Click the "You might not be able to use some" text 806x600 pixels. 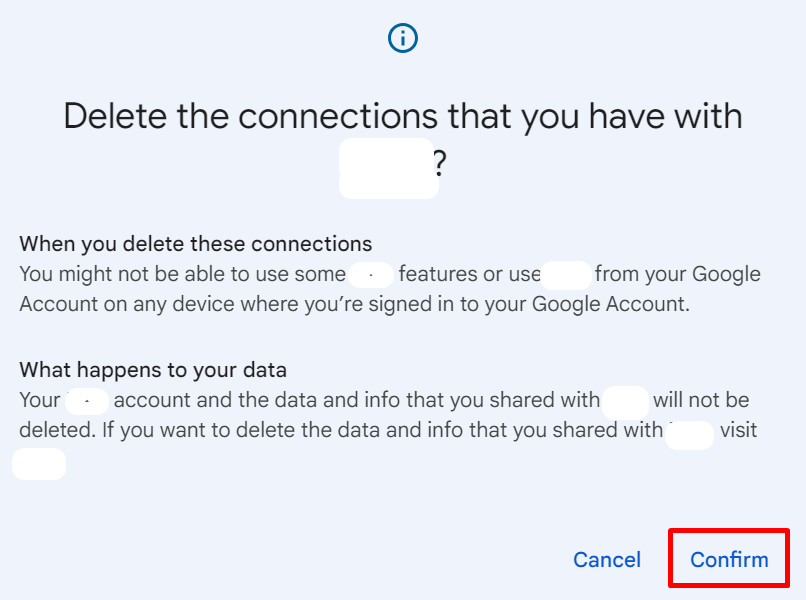point(182,274)
